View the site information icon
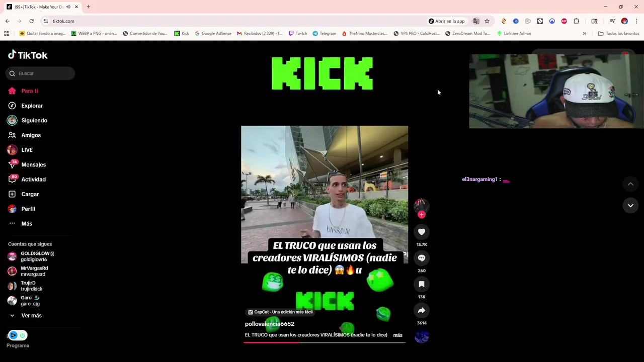644x362 pixels. [45, 21]
